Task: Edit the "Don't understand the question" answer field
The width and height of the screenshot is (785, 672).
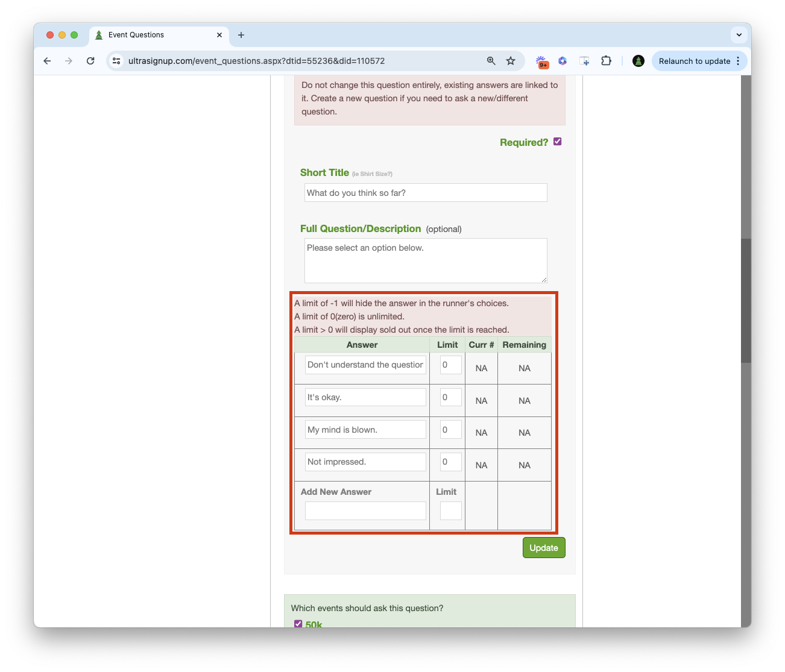Action: tap(365, 365)
